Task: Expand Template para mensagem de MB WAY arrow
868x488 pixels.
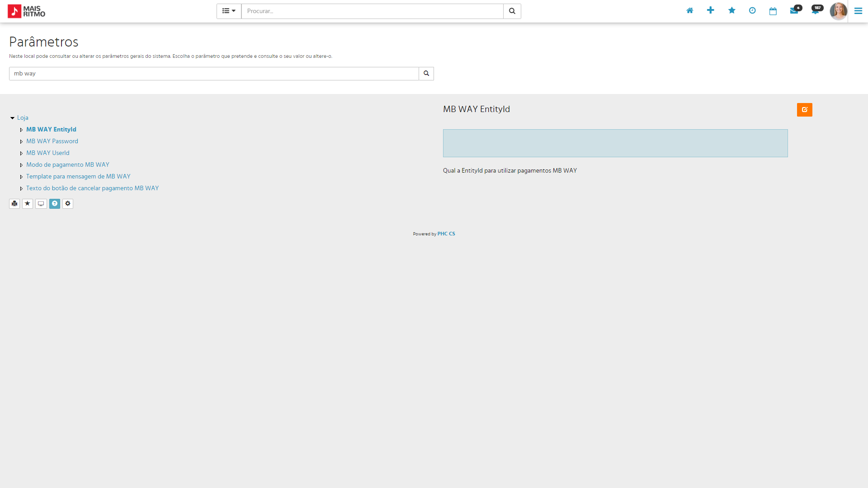Action: [21, 177]
